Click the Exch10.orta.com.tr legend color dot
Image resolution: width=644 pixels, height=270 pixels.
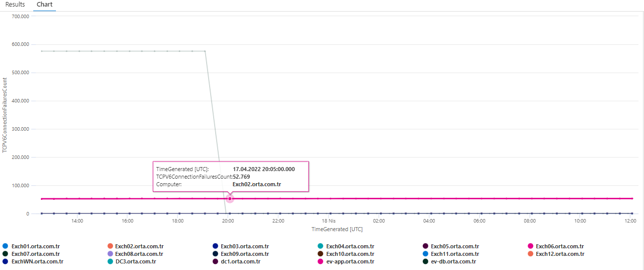(320, 254)
